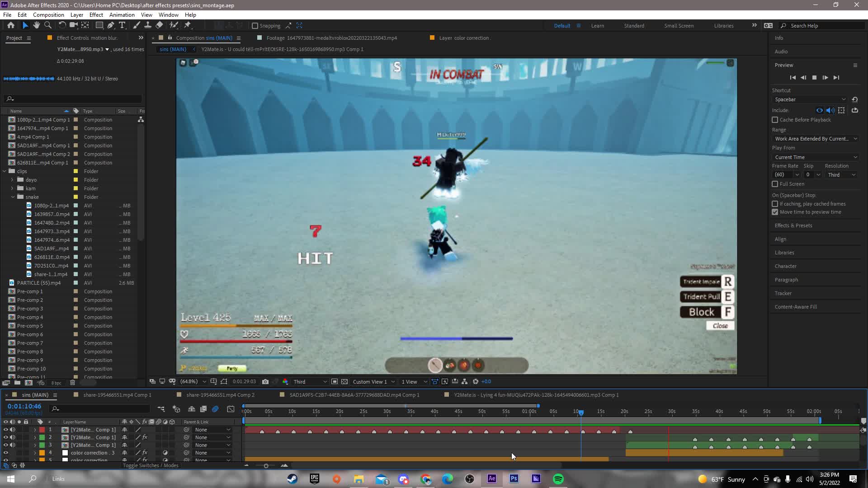The height and width of the screenshot is (488, 868).
Task: Expand the dayo folder
Action: (x=13, y=180)
